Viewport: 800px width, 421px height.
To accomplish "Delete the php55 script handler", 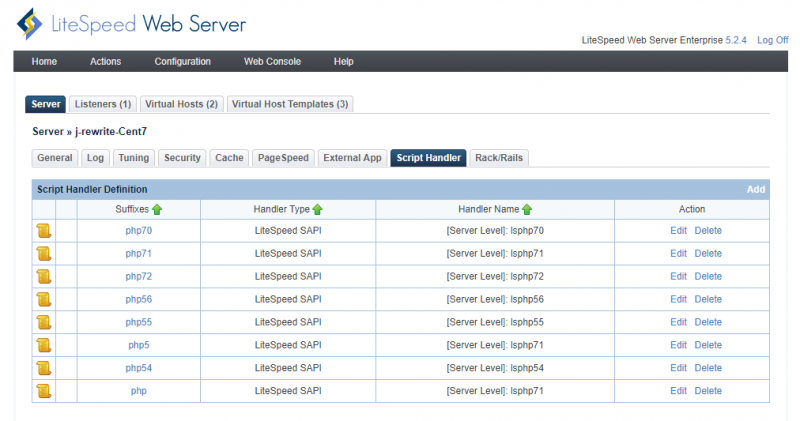I will pyautogui.click(x=708, y=322).
